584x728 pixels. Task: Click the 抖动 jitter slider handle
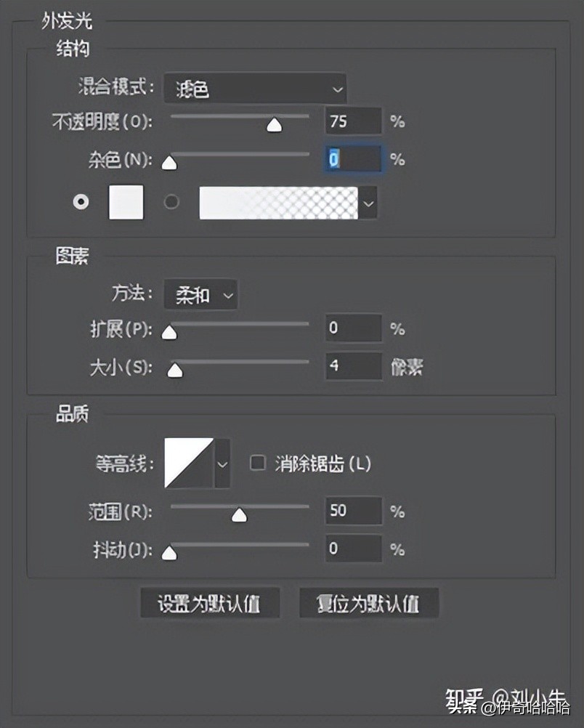170,552
